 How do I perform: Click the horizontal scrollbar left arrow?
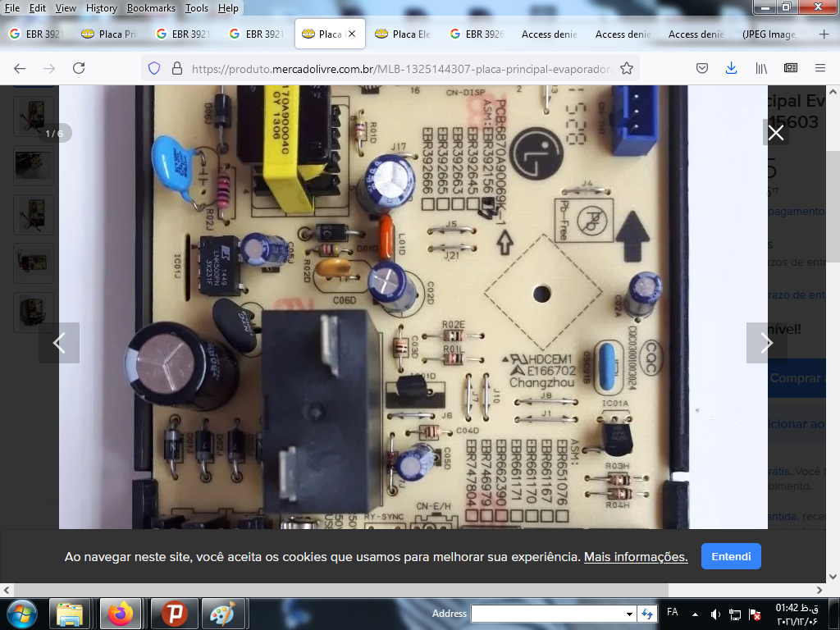tap(7, 590)
